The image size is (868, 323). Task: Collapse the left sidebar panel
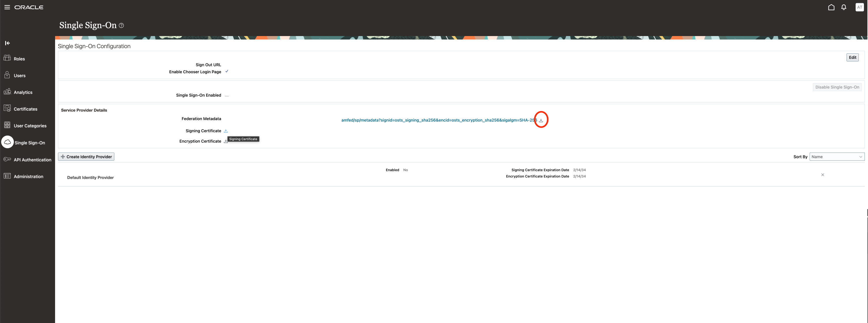(7, 43)
